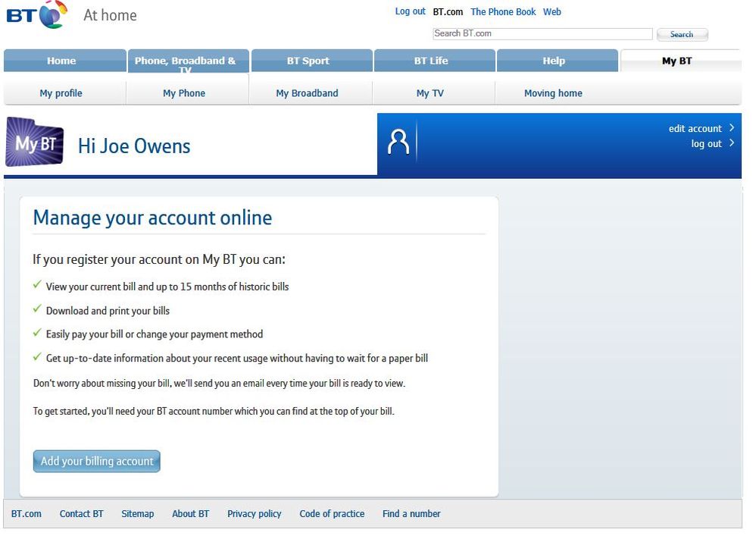Focus the Search BT.com input field

[x=542, y=34]
